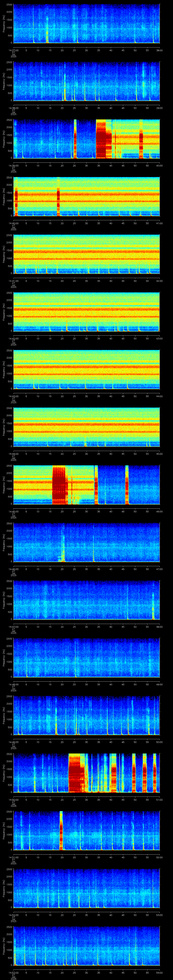The height and width of the screenshot is (980, 173).
Task: Click the spectrogram panel starting at 14:45:00
Action: (87, 485)
